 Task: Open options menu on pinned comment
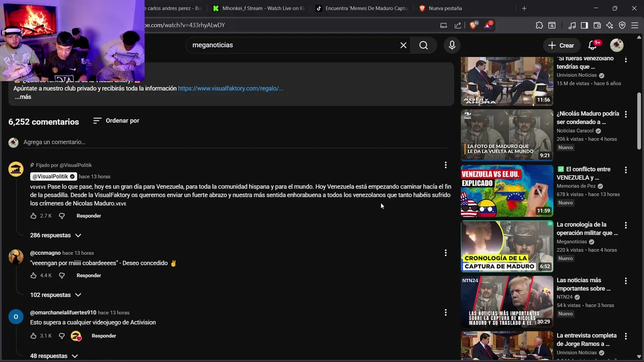(445, 165)
